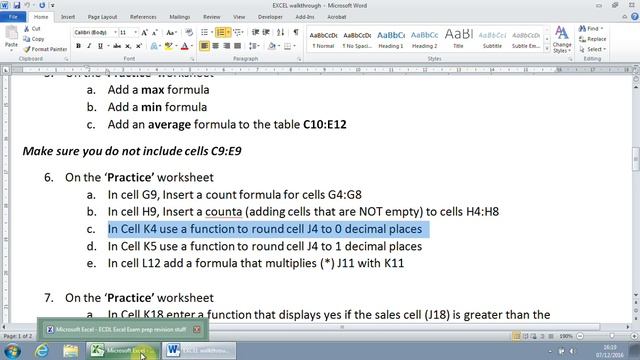Apply the Title style
The image size is (640, 360).
(x=458, y=39)
